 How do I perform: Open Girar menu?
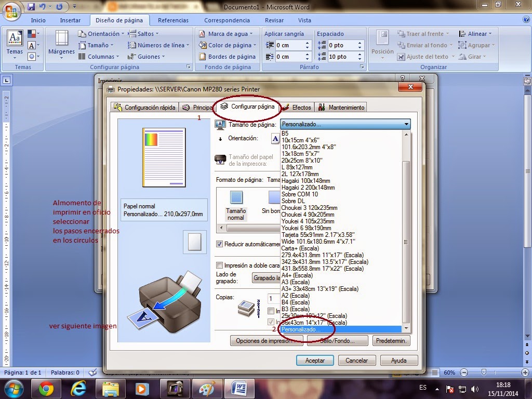pyautogui.click(x=472, y=57)
